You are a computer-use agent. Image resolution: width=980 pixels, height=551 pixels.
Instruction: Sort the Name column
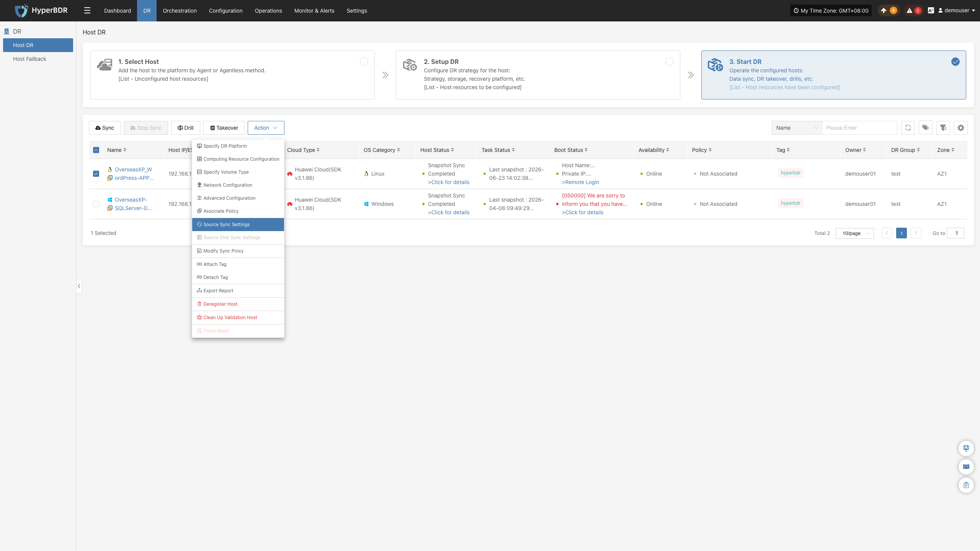(x=125, y=150)
